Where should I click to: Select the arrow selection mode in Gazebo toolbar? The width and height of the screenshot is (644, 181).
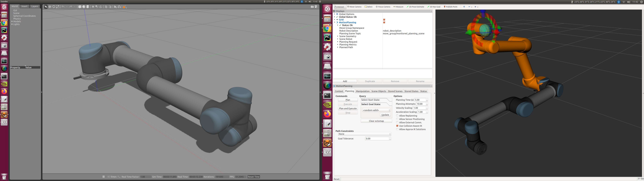pos(46,7)
